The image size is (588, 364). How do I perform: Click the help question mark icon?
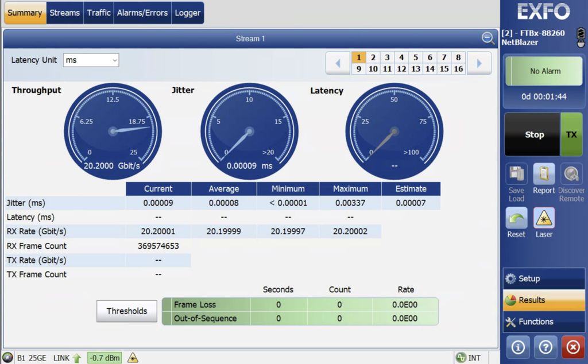pos(544,347)
